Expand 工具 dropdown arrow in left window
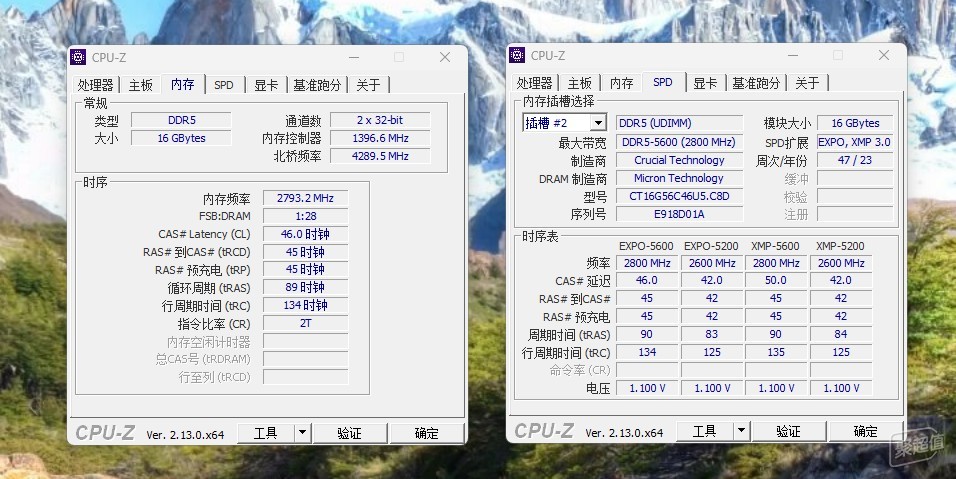The image size is (956, 479). coord(302,433)
